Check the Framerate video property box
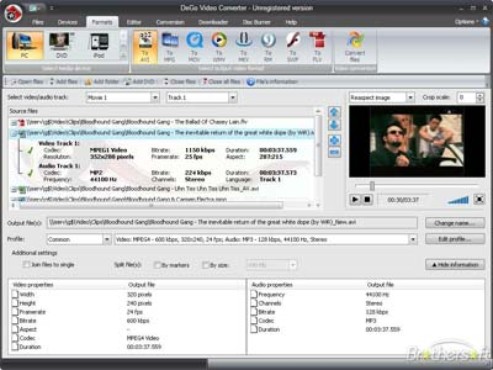The height and width of the screenshot is (370, 493). tap(15, 312)
